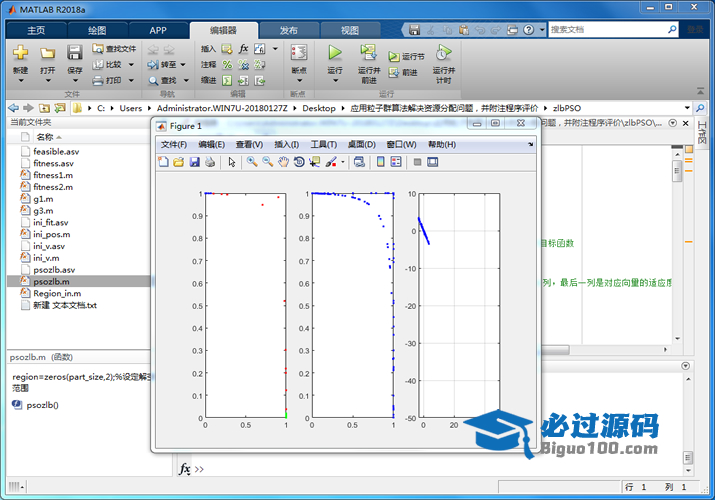The image size is (715, 500).
Task: Click New Figure icon in Figure 1 toolbar
Action: tap(163, 162)
